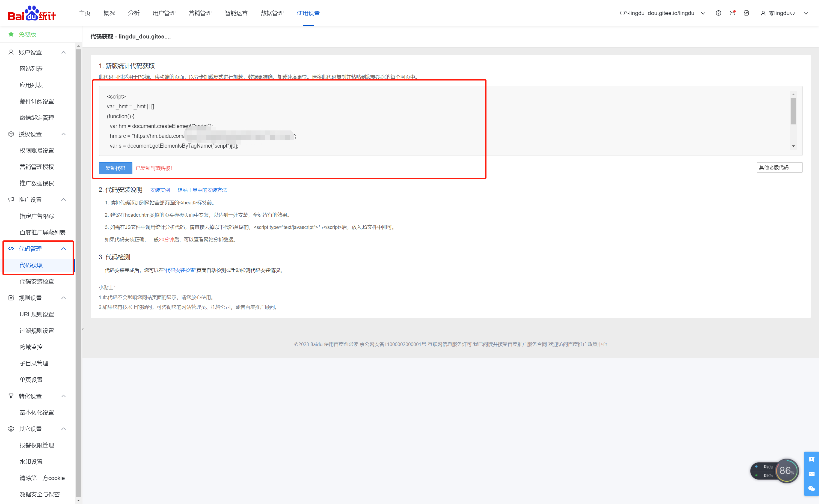This screenshot has height=504, width=819.
Task: Collapse the 规则设置 sidebar section
Action: point(63,298)
